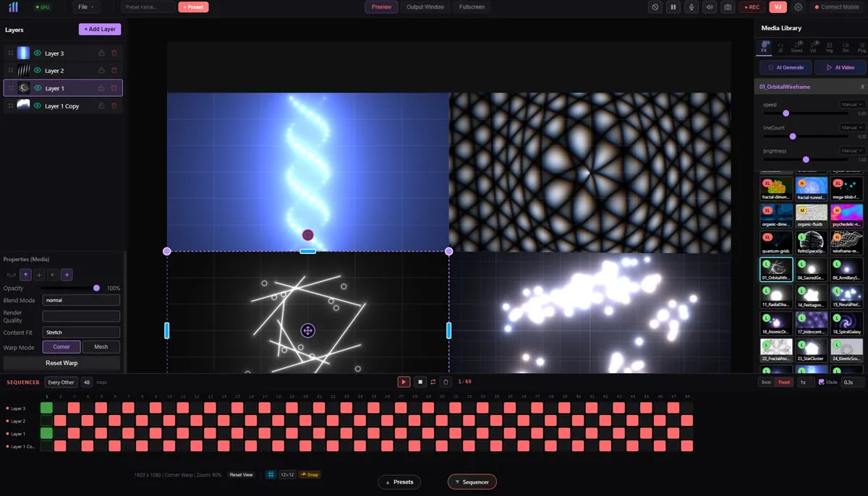Click the lock icon on Layer 3
Image resolution: width=868 pixels, height=496 pixels.
tap(101, 54)
